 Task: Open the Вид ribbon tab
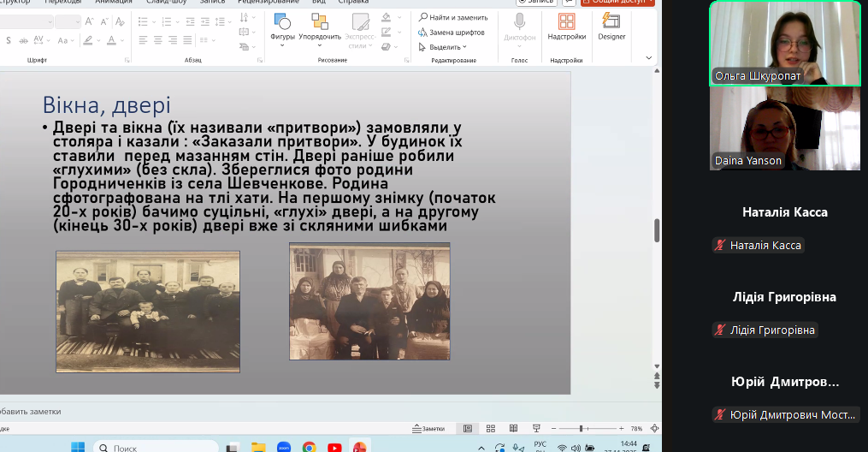coord(318,2)
